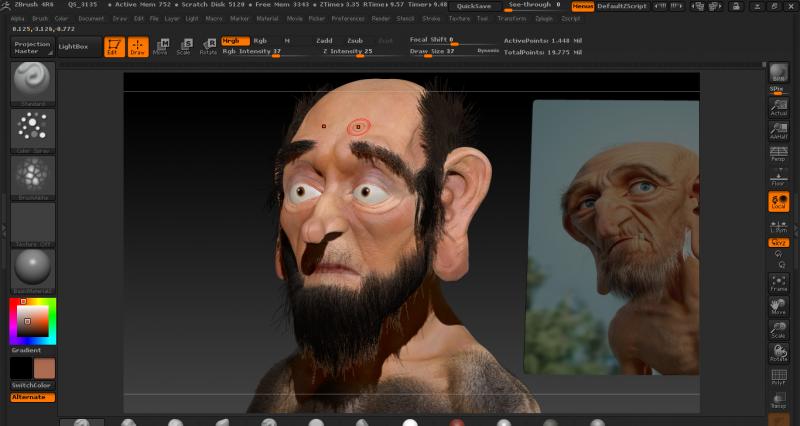
Task: Adjust the See-through slider
Action: tap(536, 6)
